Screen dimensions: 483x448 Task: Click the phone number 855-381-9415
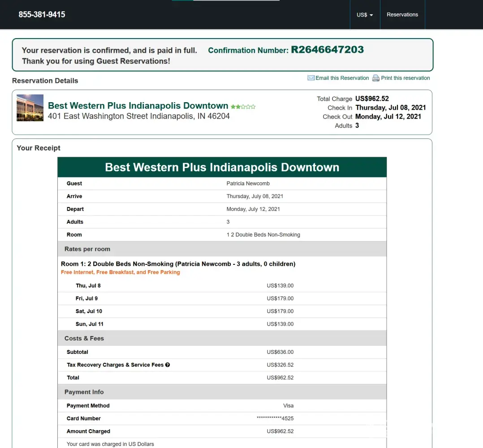point(42,15)
